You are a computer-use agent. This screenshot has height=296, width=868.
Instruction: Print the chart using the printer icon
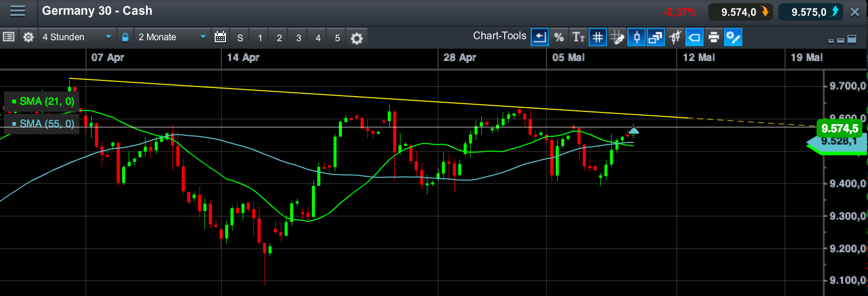tap(714, 37)
